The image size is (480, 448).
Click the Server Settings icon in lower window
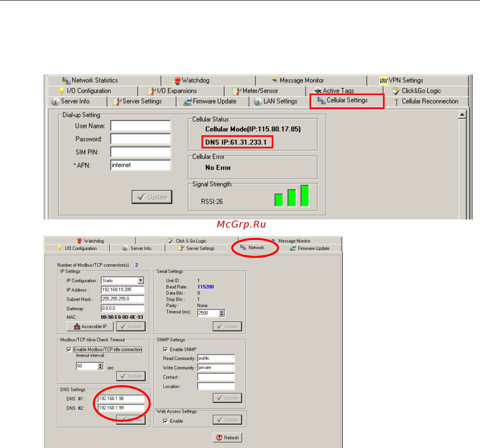pos(181,248)
